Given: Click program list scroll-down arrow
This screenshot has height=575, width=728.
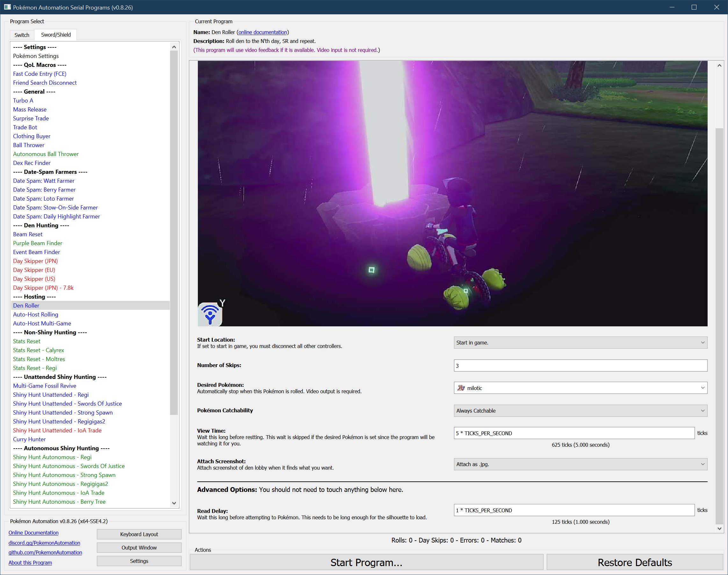Looking at the screenshot, I should pyautogui.click(x=174, y=503).
